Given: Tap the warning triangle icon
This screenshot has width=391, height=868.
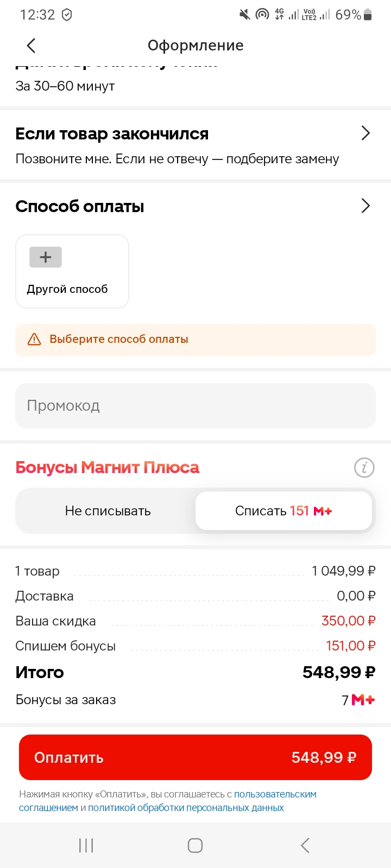Looking at the screenshot, I should tap(34, 339).
